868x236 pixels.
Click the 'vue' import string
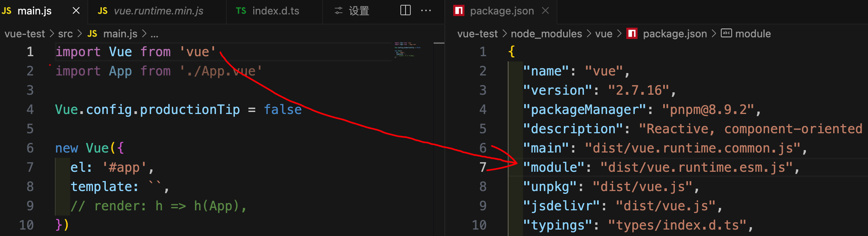[x=198, y=52]
